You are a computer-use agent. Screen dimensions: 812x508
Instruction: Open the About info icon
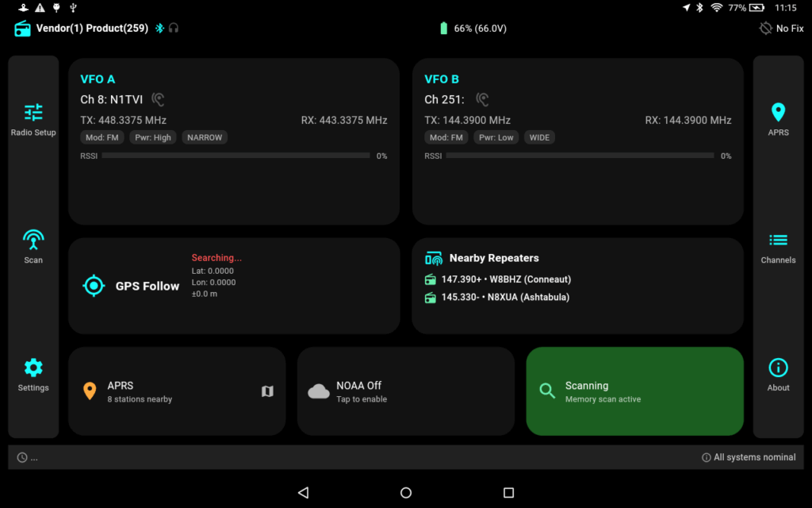pos(778,375)
